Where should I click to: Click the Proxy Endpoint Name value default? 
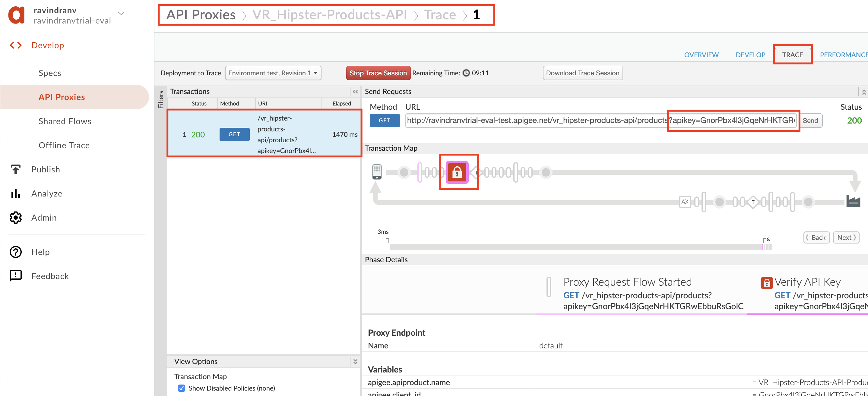pos(551,345)
